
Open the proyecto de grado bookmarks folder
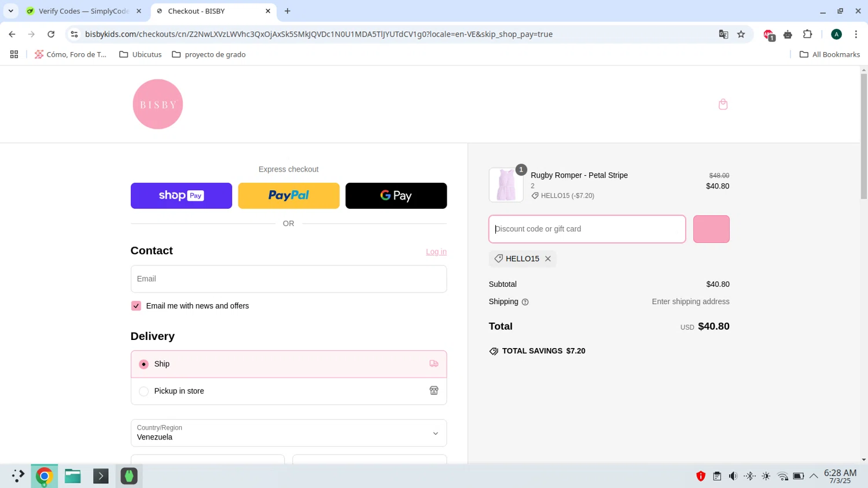click(209, 54)
